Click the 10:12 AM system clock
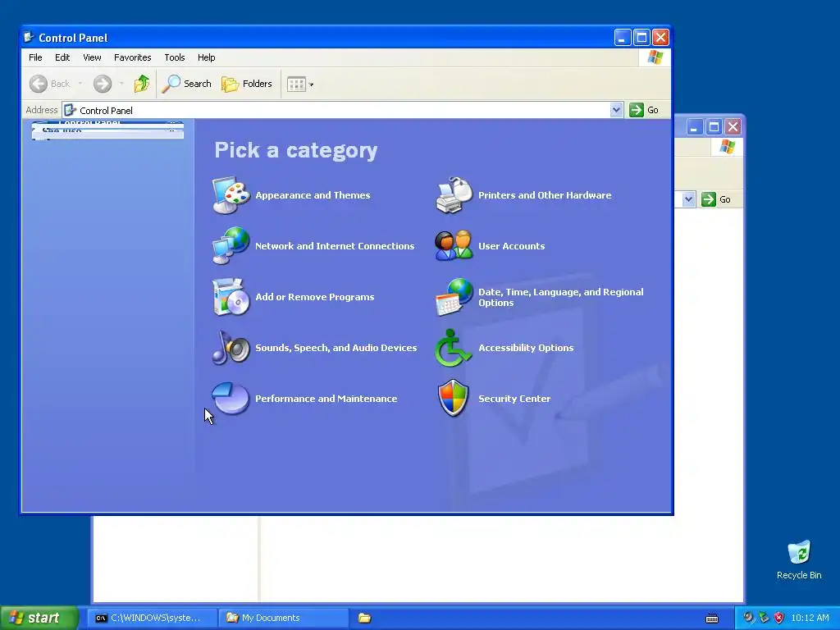The image size is (840, 630). 810,618
